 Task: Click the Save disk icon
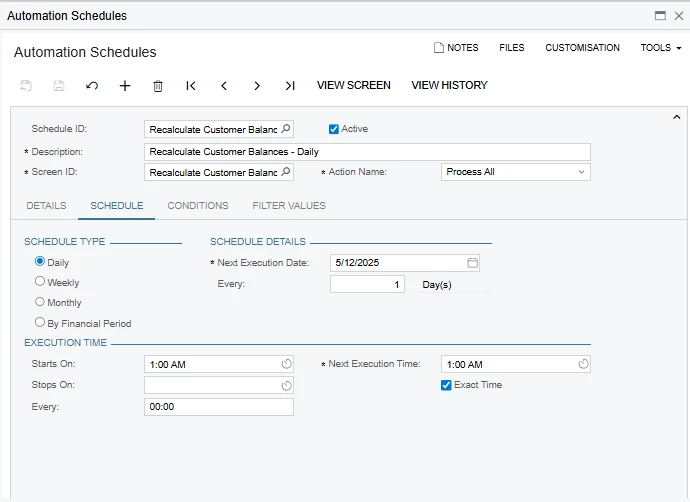(x=59, y=85)
